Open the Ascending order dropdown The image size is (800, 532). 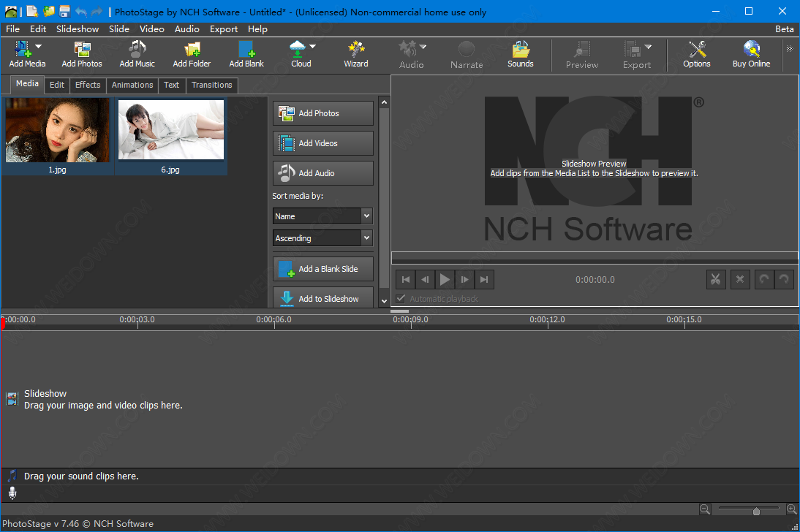[322, 238]
